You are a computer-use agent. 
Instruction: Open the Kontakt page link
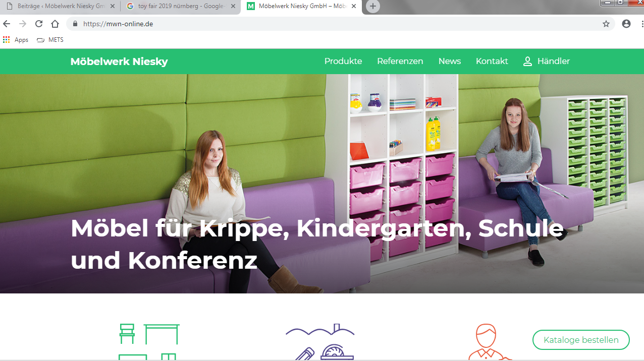pyautogui.click(x=492, y=61)
